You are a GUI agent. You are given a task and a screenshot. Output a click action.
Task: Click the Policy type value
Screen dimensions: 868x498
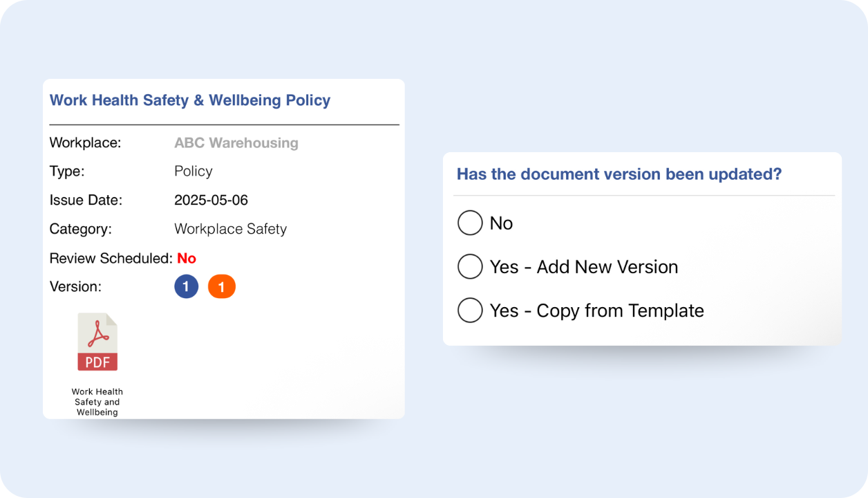pos(193,172)
